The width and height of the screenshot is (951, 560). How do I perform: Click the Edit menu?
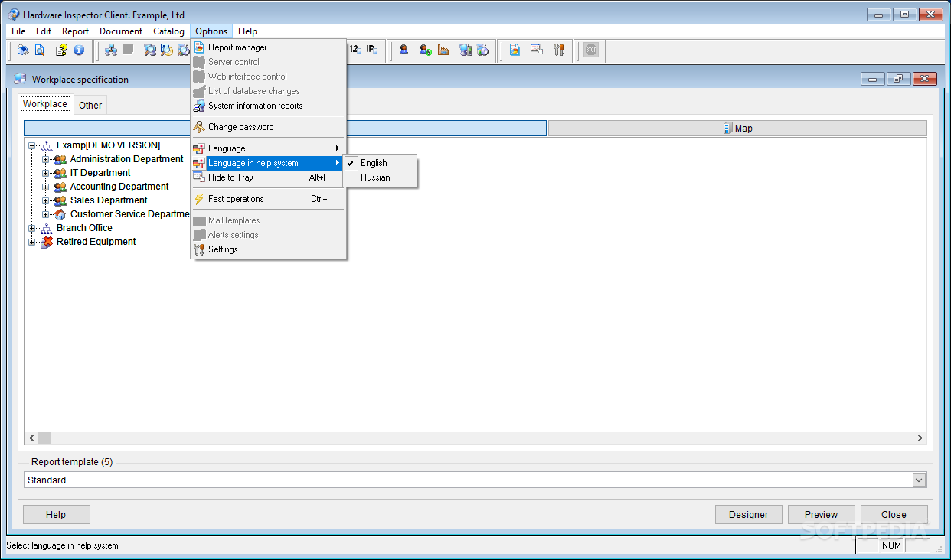(44, 31)
